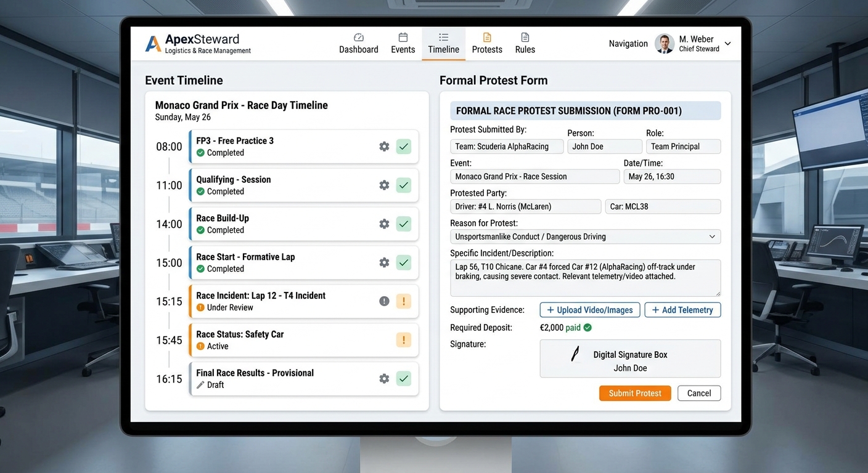Open settings gear for Race Build-Up
Image resolution: width=868 pixels, height=473 pixels.
point(384,224)
